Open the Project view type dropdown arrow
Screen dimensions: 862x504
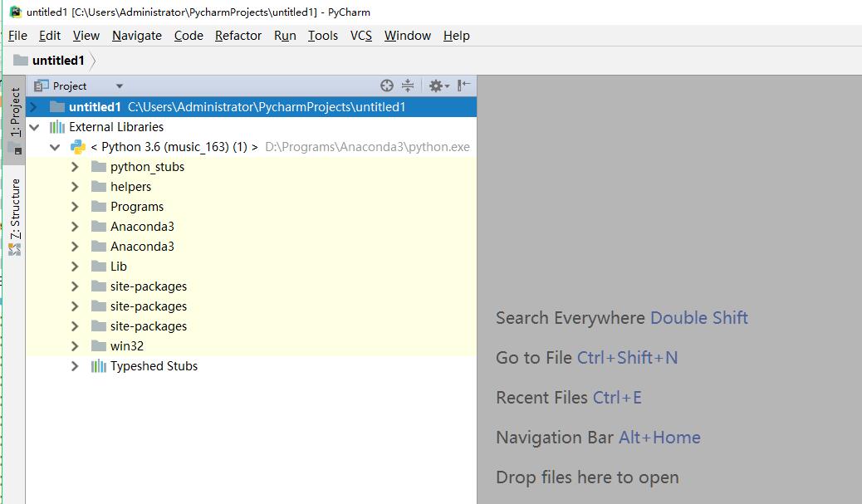[x=120, y=86]
